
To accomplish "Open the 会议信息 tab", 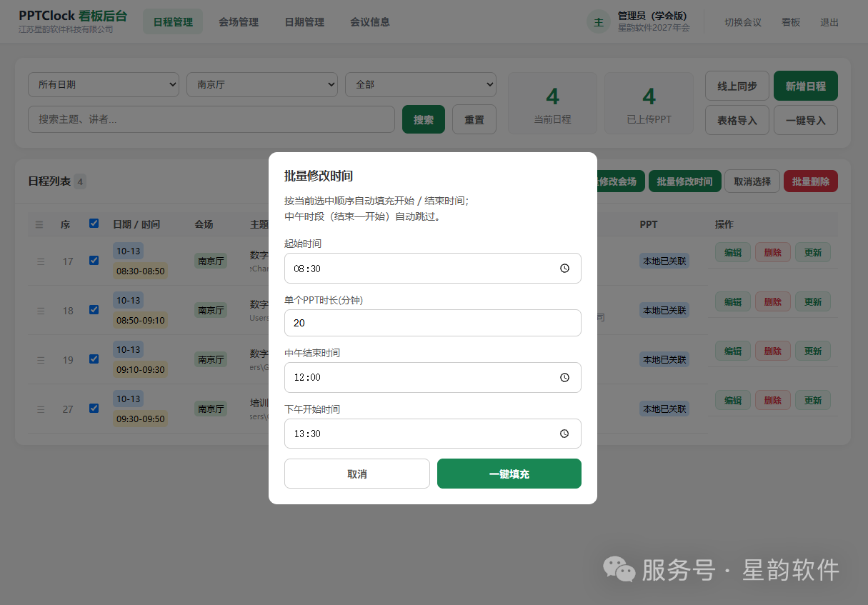I will (370, 22).
